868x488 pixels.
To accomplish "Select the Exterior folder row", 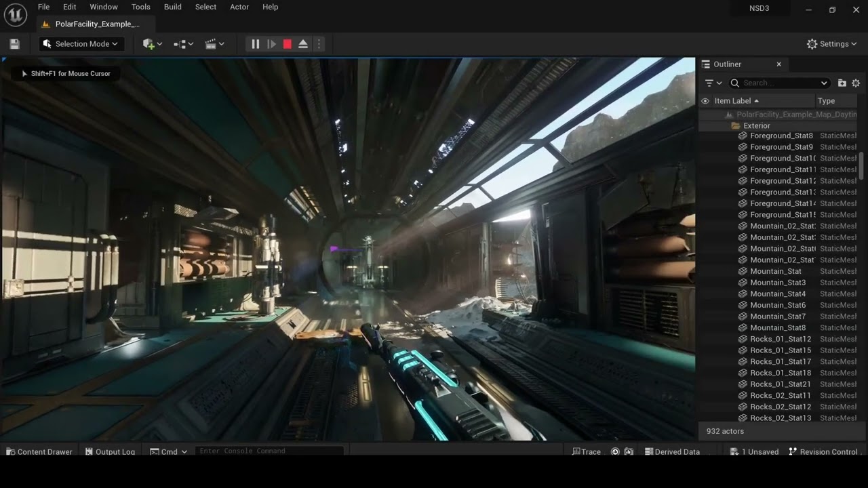I will (778, 126).
